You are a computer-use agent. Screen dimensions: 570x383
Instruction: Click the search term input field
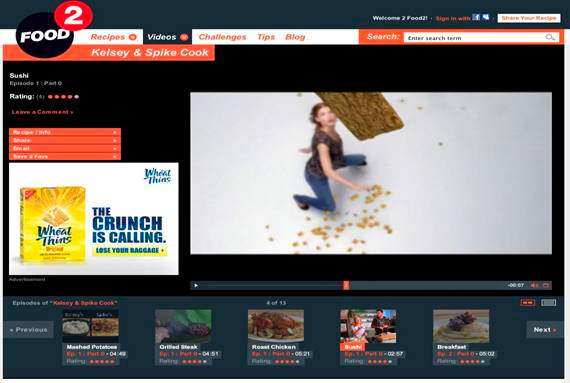(475, 38)
